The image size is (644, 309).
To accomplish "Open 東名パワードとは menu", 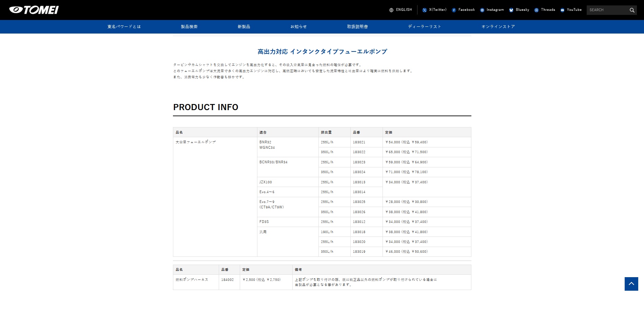I will 124,27.
